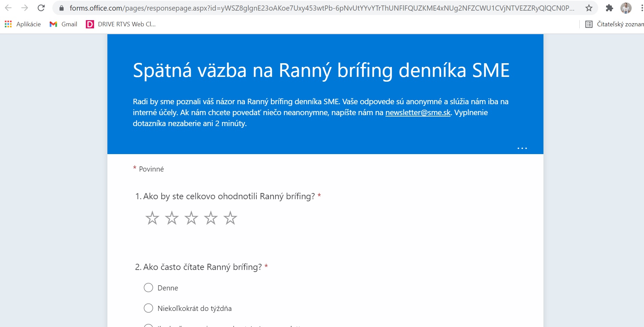Viewport: 644px width, 327px height.
Task: Open the Čitateľský zoznam reading list
Action: pyautogui.click(x=615, y=24)
